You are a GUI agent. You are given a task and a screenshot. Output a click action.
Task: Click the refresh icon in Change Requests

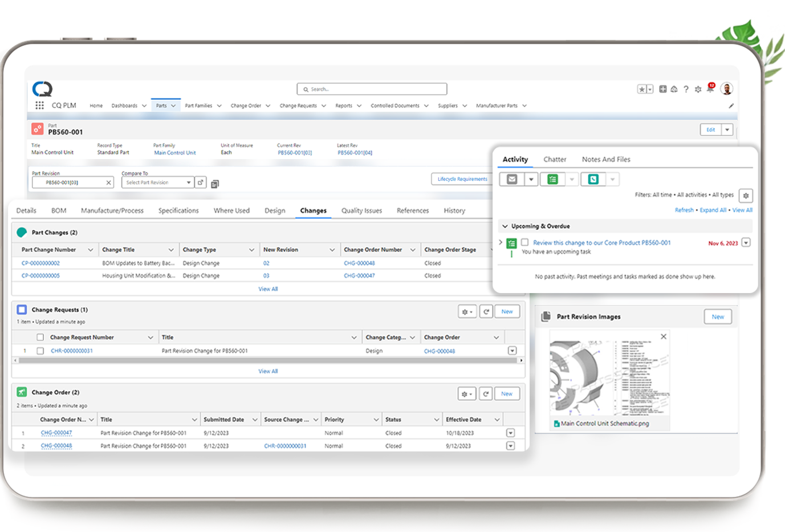pos(486,312)
